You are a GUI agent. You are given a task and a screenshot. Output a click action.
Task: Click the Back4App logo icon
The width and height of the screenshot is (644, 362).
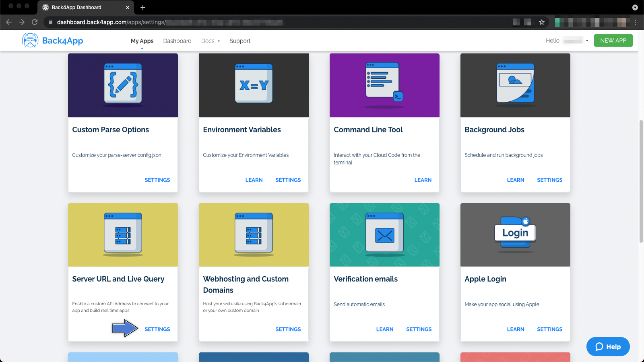(x=30, y=41)
